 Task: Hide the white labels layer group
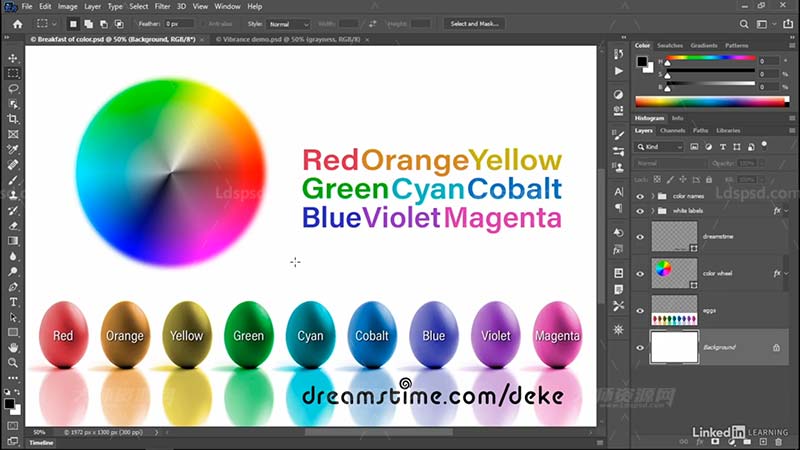pos(640,211)
